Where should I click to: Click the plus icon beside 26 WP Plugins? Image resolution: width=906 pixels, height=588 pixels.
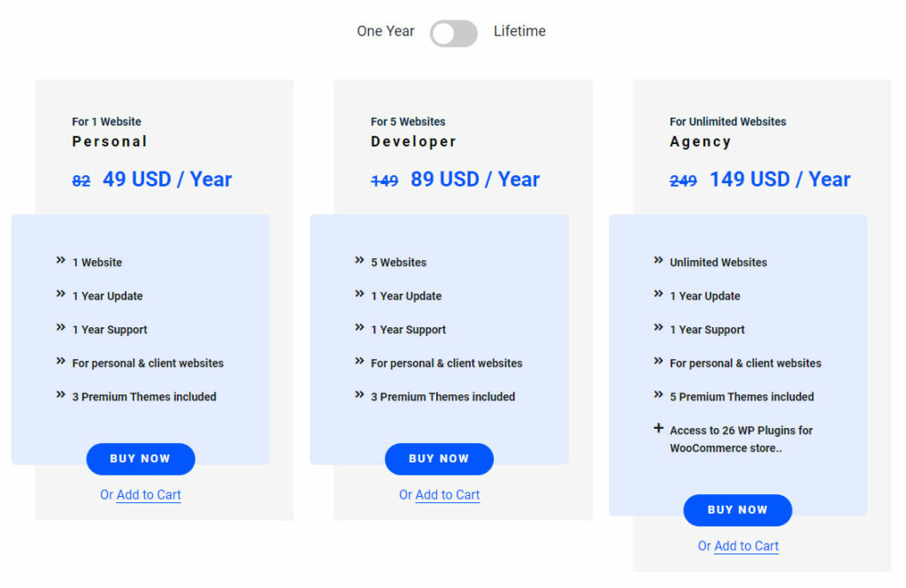coord(658,428)
